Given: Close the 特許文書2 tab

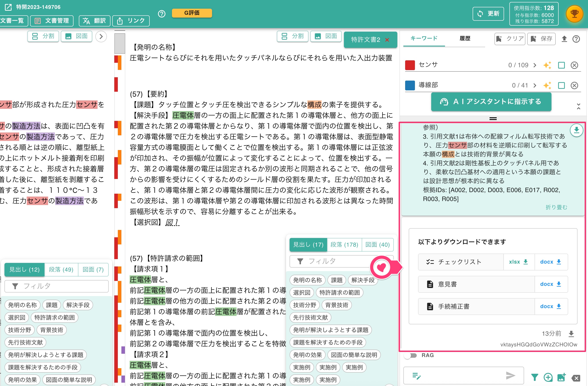Looking at the screenshot, I should click(x=387, y=40).
